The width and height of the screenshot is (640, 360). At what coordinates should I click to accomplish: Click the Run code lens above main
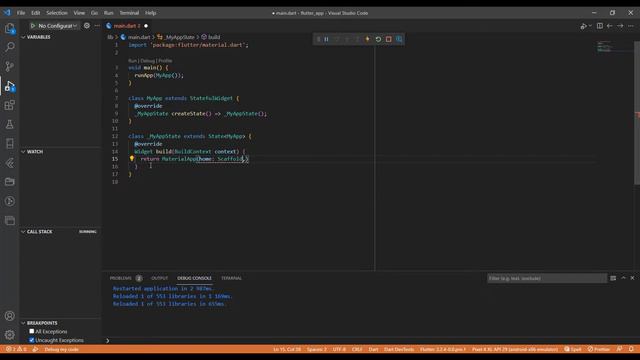132,60
